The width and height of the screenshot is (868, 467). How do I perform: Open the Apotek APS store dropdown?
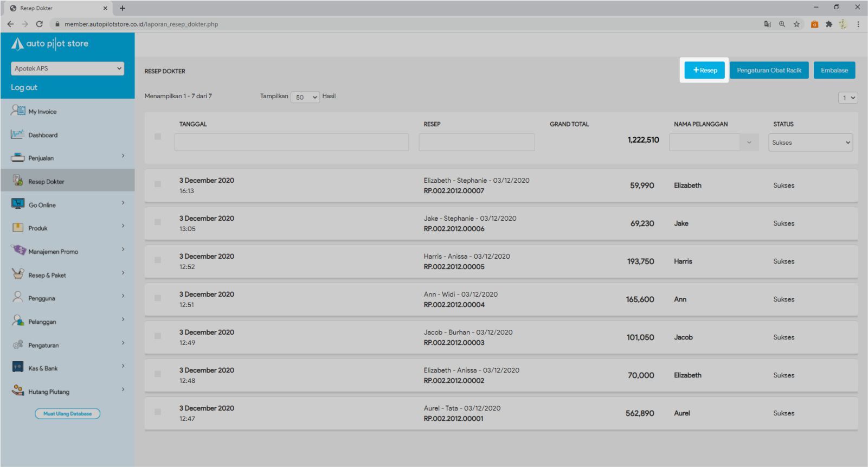(x=67, y=68)
